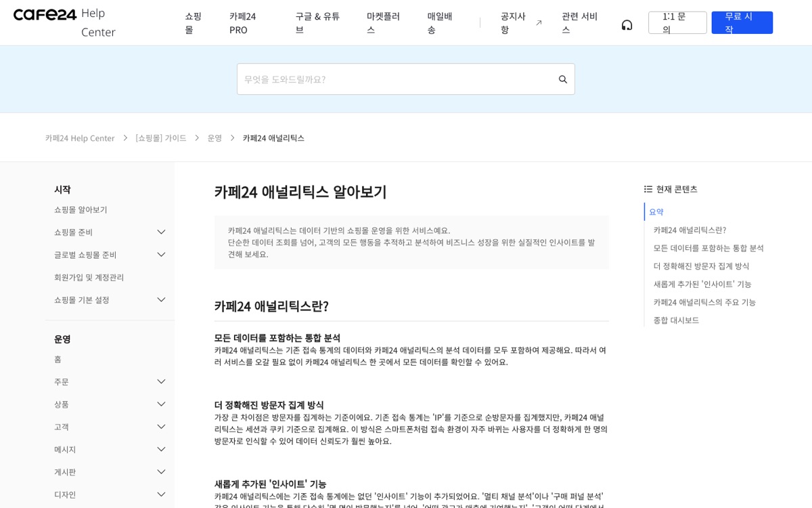The height and width of the screenshot is (508, 812).
Task: Click the 1:1 문의 button
Action: pos(677,22)
